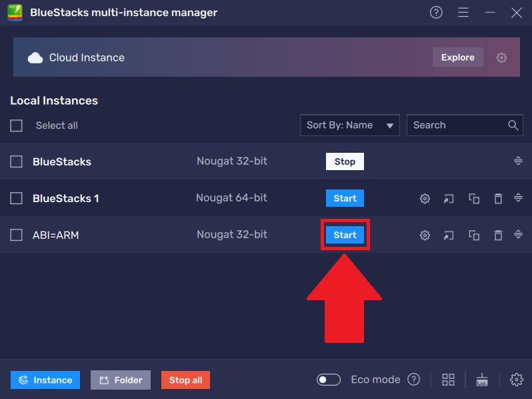The height and width of the screenshot is (399, 532).
Task: Check the BlueStacks instance checkbox
Action: (16, 161)
